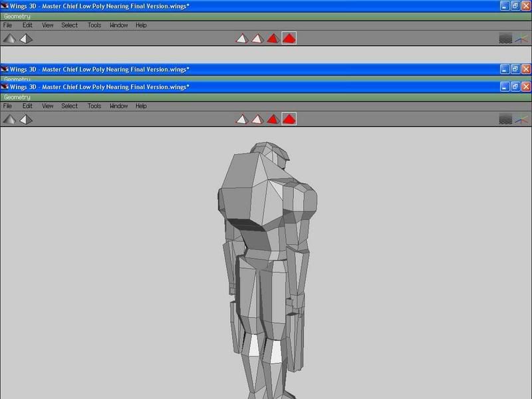Toggle ground plane icon in front window
Image resolution: width=532 pixels, height=399 pixels.
505,119
